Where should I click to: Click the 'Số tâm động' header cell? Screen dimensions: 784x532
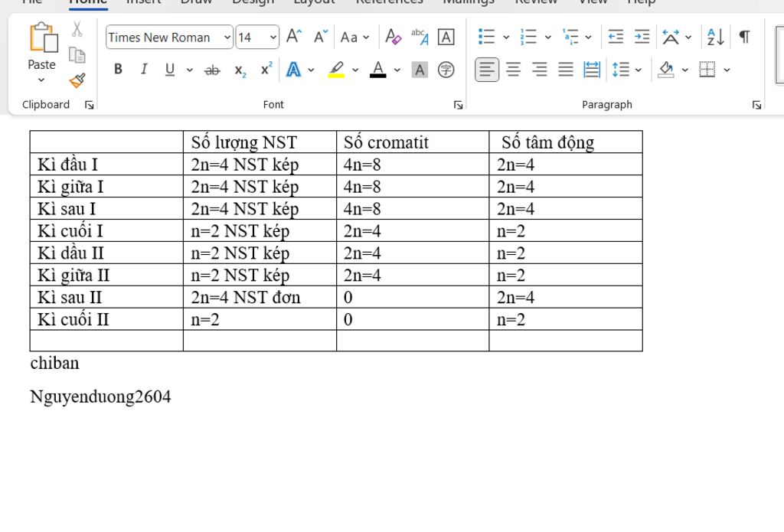566,142
